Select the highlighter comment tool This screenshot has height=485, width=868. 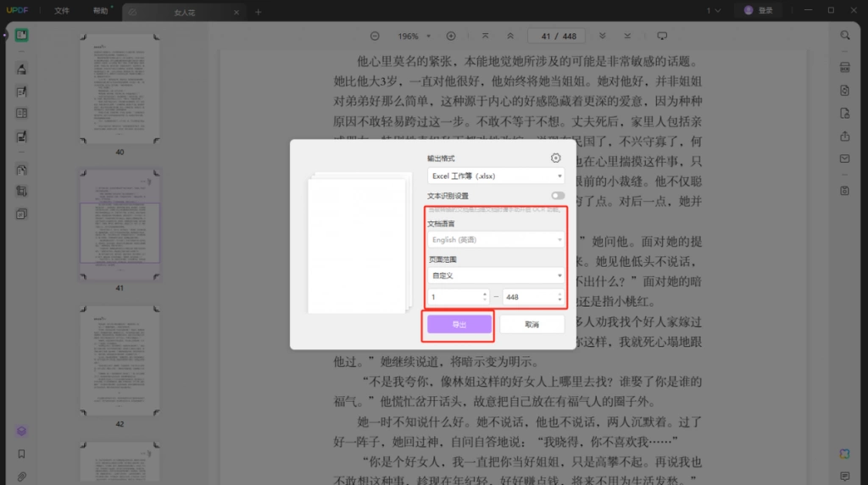click(x=21, y=70)
